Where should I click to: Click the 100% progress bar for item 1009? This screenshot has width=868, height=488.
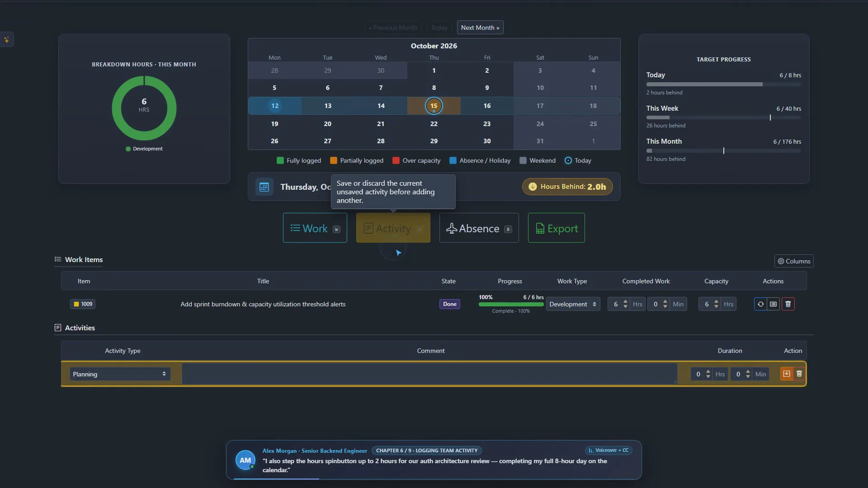pyautogui.click(x=511, y=305)
